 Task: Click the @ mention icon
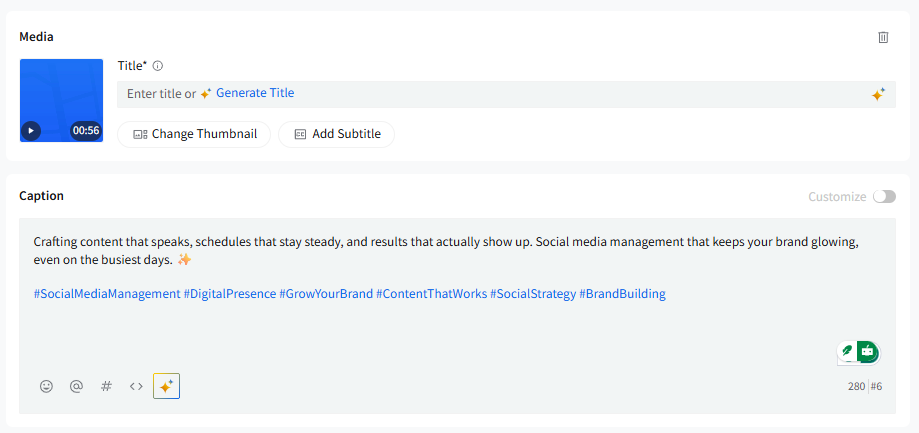76,386
